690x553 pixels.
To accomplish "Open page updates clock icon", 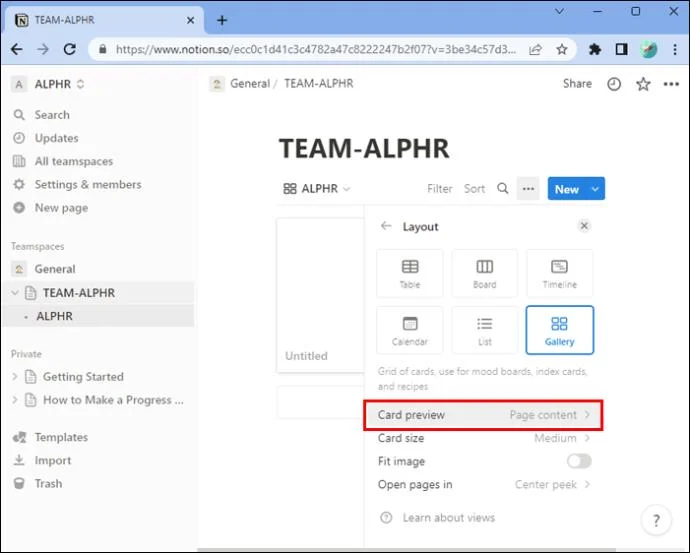I will (614, 84).
